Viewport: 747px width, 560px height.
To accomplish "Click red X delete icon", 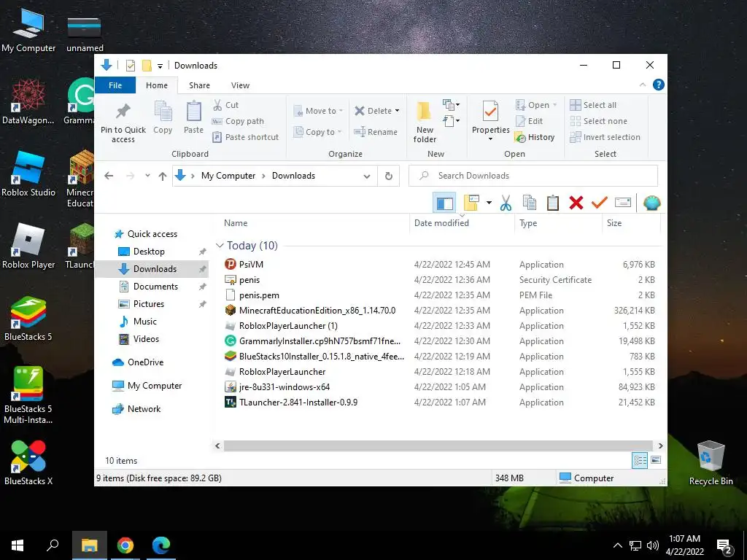I will [x=576, y=203].
